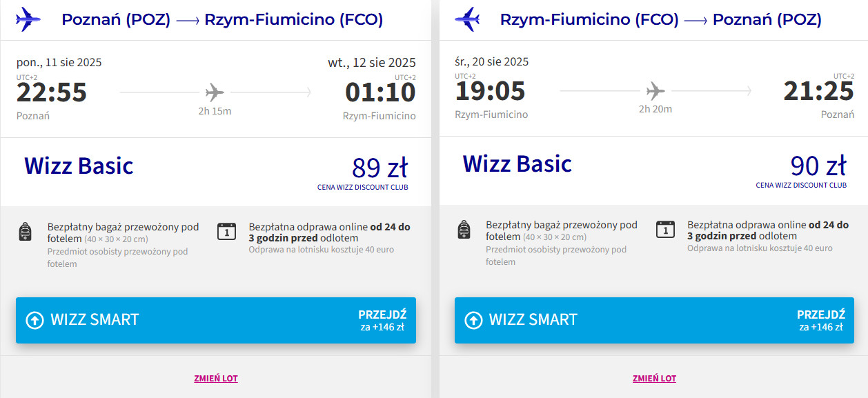Click Wizz Basic fare title on outbound flight
Image resolution: width=868 pixels, height=398 pixels.
[x=79, y=166]
